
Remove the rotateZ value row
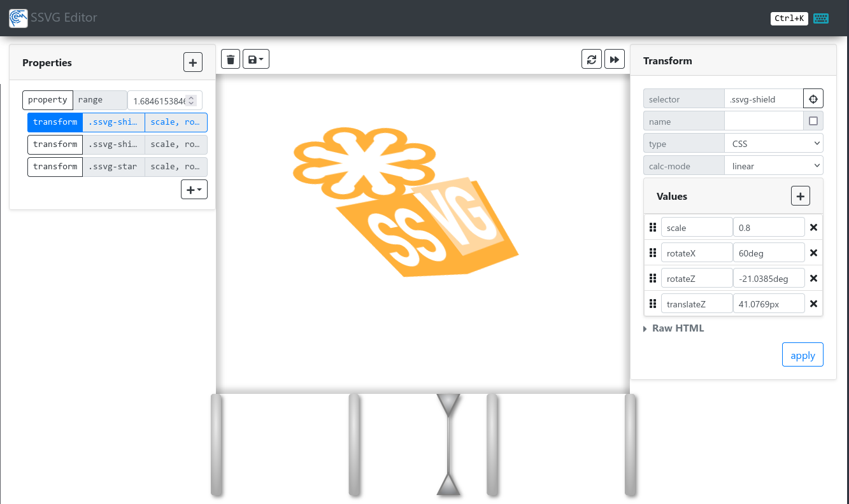(x=813, y=278)
